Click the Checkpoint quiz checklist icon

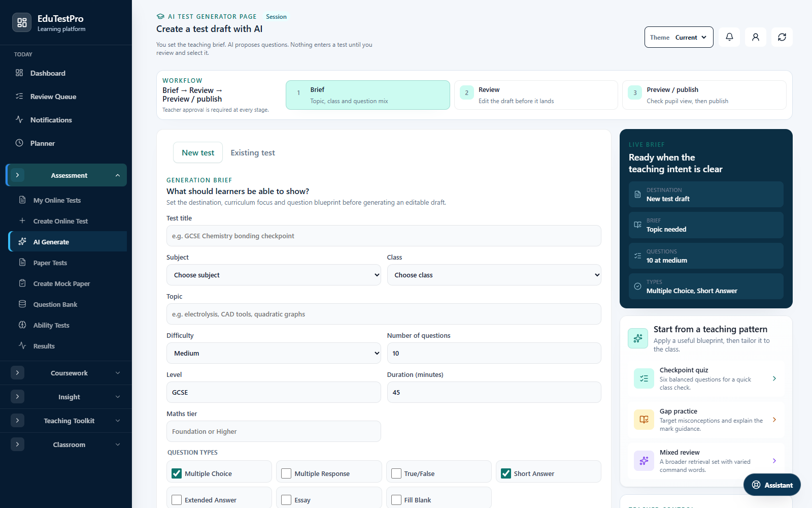tap(644, 378)
